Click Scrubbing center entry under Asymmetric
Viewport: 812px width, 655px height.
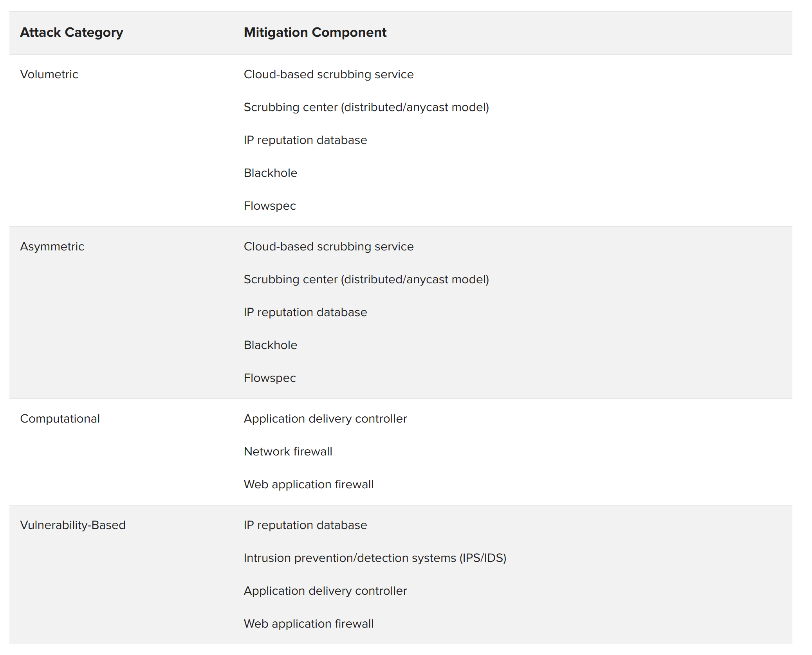(x=366, y=279)
